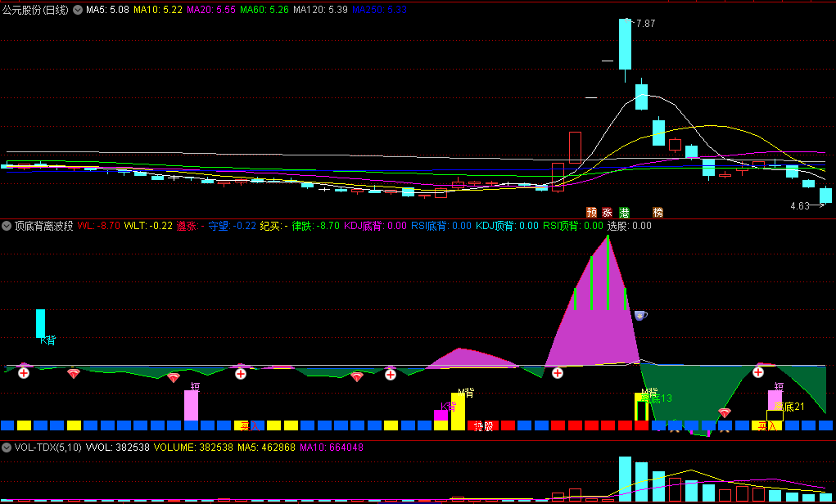Click the MA10: 5.22 legend value

[x=158, y=10]
